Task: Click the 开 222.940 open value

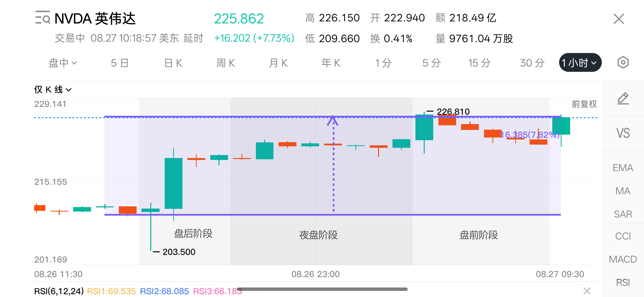Action: tap(397, 18)
